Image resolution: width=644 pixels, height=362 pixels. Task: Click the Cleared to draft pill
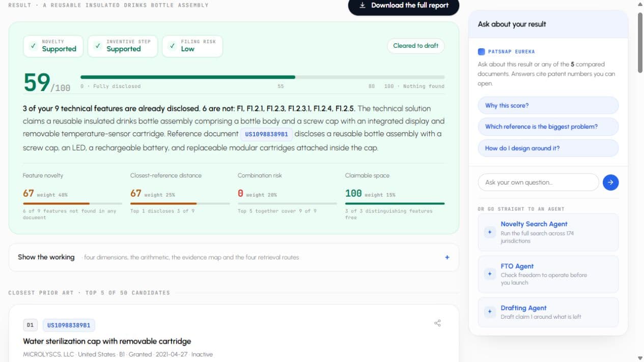coord(415,46)
